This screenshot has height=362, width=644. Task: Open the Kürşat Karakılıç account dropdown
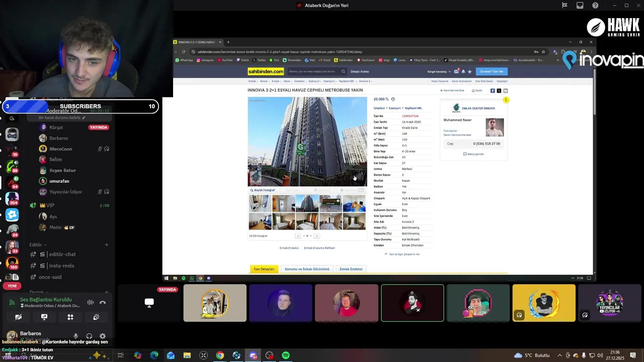(x=439, y=71)
